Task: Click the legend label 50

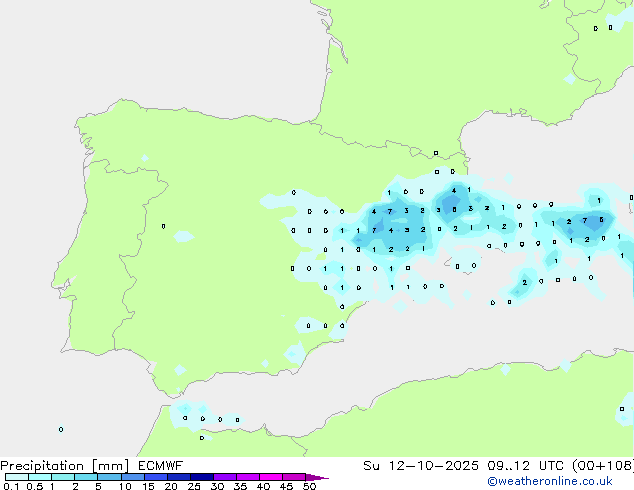Action: [x=310, y=486]
